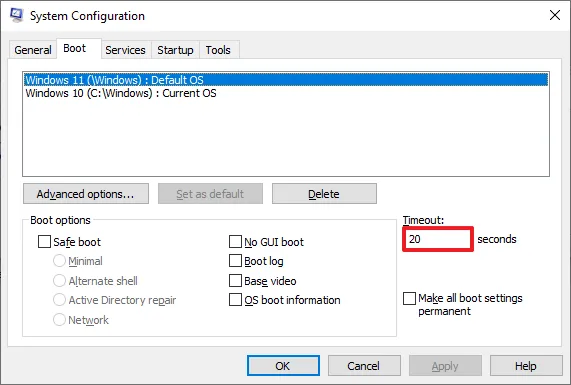This screenshot has width=571, height=385.
Task: Click the Timeout seconds input field
Action: (438, 239)
